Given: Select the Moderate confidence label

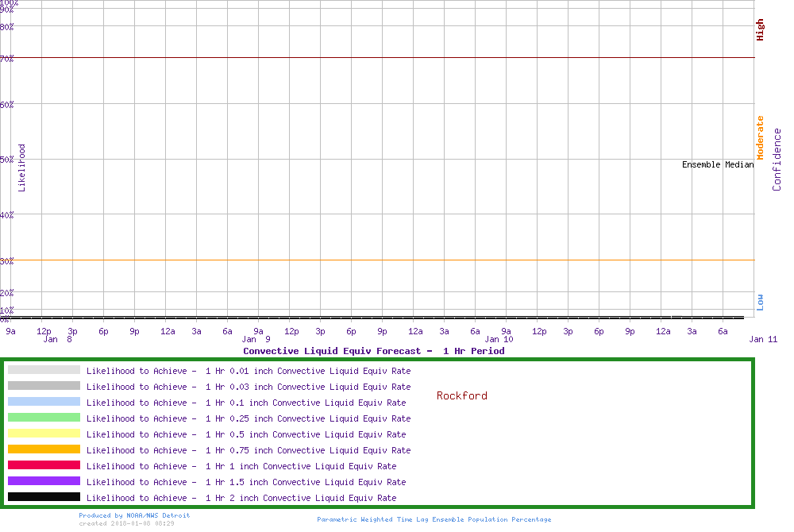Looking at the screenshot, I should tap(760, 138).
